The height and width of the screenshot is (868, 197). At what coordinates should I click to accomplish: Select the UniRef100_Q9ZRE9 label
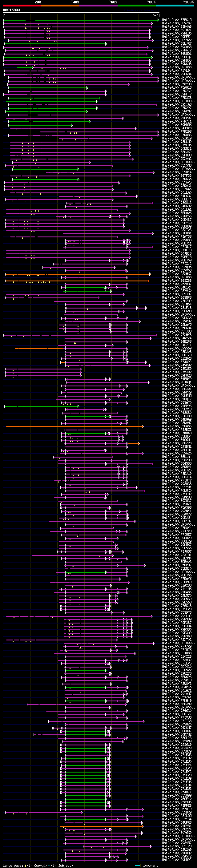point(177,139)
